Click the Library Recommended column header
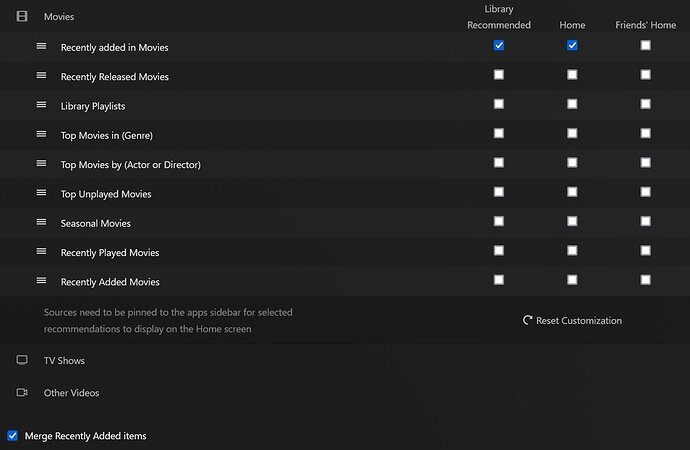Image resolution: width=690 pixels, height=450 pixels. pos(499,17)
